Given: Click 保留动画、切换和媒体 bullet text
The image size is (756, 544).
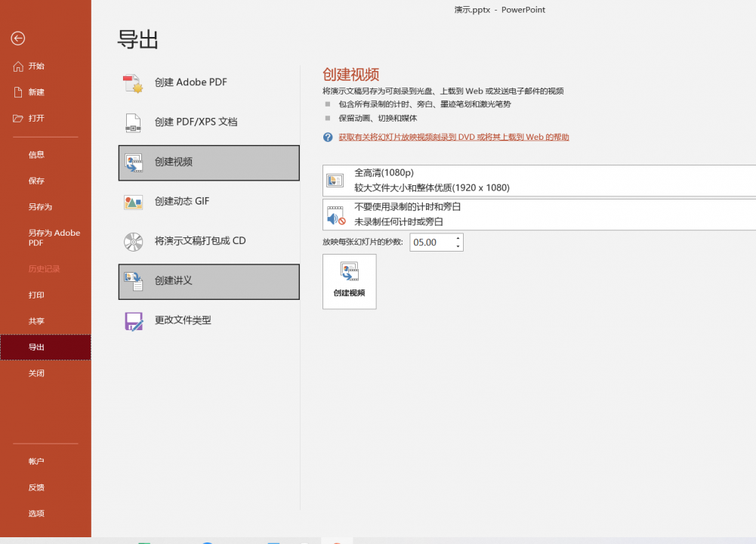Looking at the screenshot, I should tap(378, 118).
